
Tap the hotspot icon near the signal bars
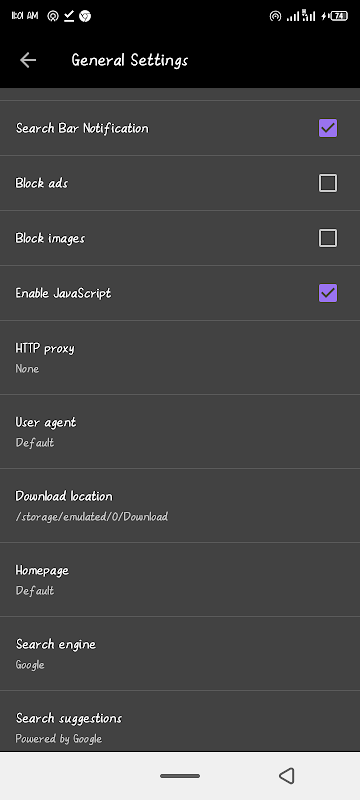[275, 16]
